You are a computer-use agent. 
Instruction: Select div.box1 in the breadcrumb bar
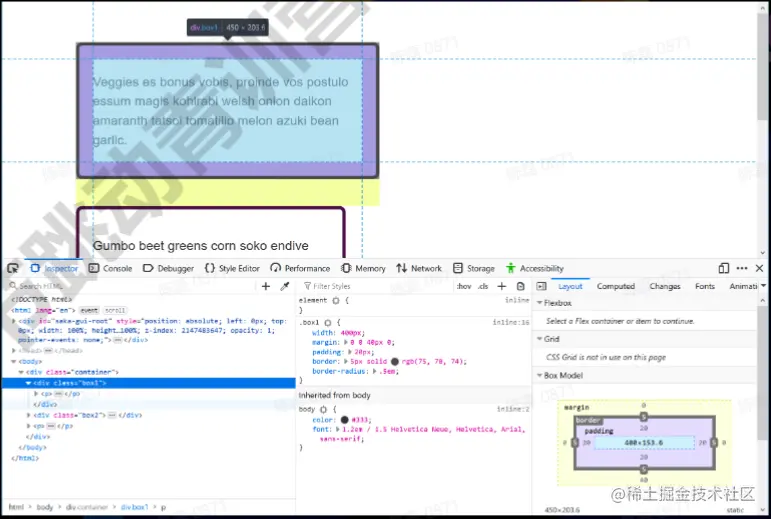[134, 507]
